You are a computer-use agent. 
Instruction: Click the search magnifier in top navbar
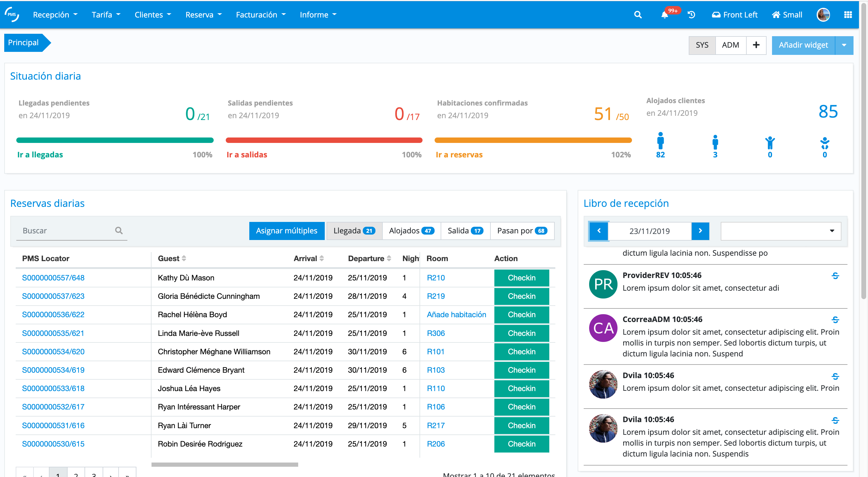pos(637,15)
